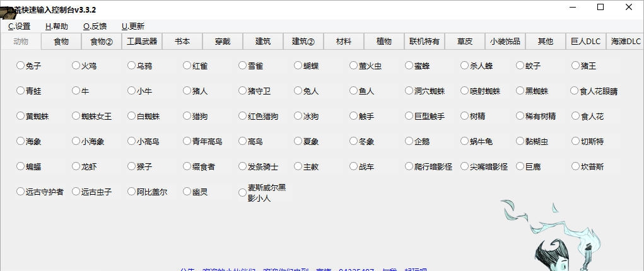Switch to the 其他 tab
This screenshot has height=271, width=644.
pyautogui.click(x=546, y=42)
